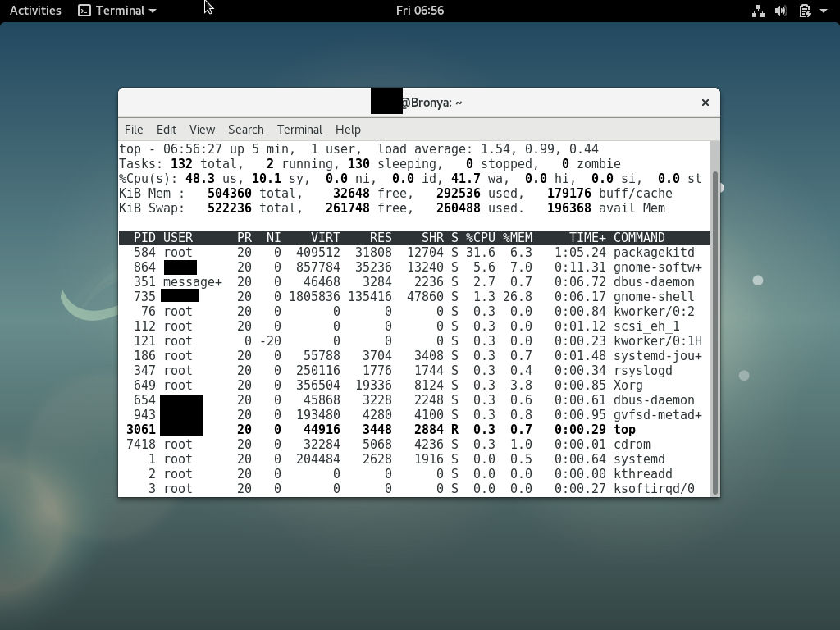Open the Help menu
The height and width of the screenshot is (630, 840).
pos(348,129)
